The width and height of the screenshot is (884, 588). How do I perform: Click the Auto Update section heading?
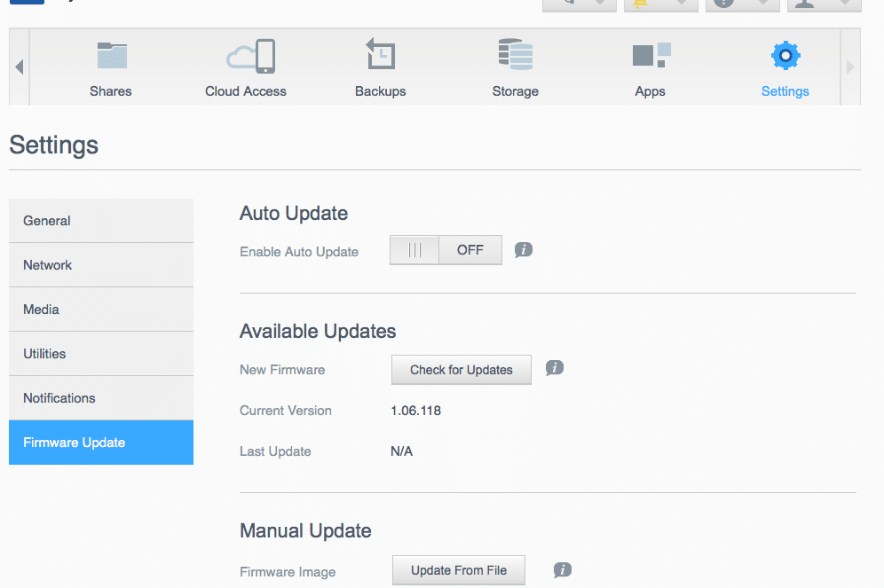click(294, 214)
